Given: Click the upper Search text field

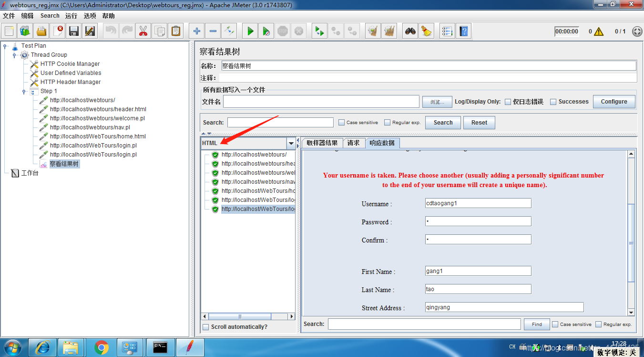Looking at the screenshot, I should point(280,123).
